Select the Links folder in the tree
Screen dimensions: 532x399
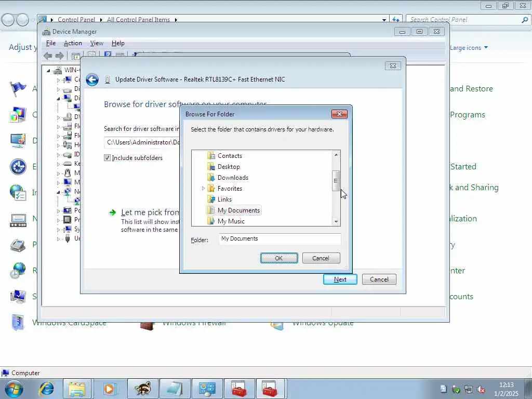point(224,199)
